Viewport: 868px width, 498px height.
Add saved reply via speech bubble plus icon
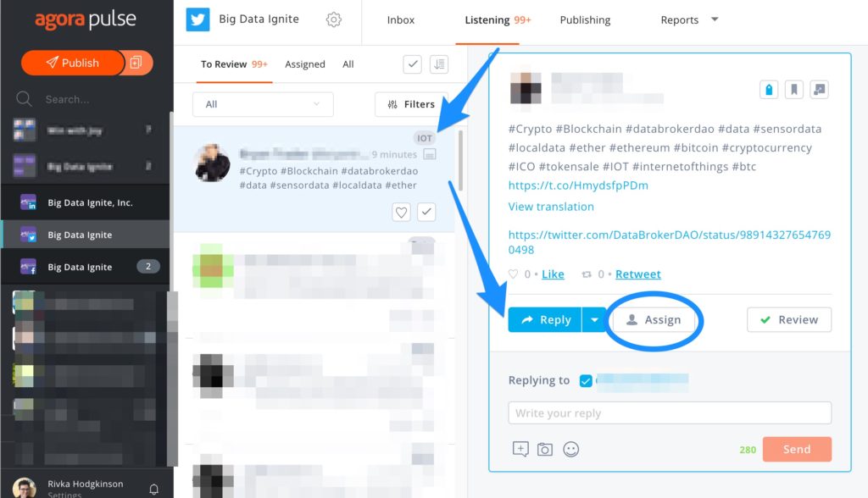coord(520,450)
